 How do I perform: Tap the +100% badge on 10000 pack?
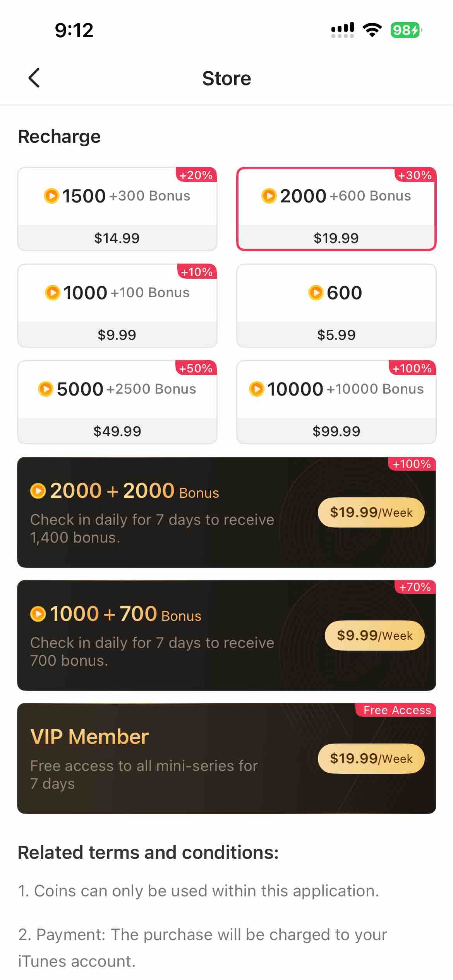(412, 368)
